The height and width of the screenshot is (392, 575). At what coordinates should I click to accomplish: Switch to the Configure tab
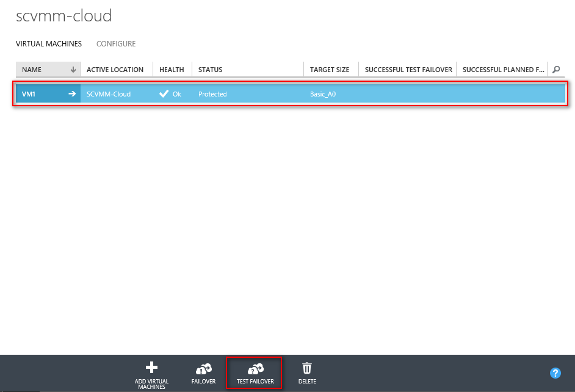point(116,43)
